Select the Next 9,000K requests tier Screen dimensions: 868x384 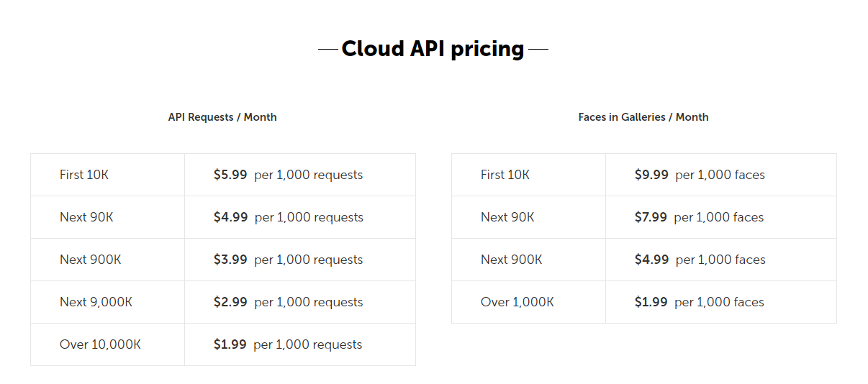click(96, 302)
